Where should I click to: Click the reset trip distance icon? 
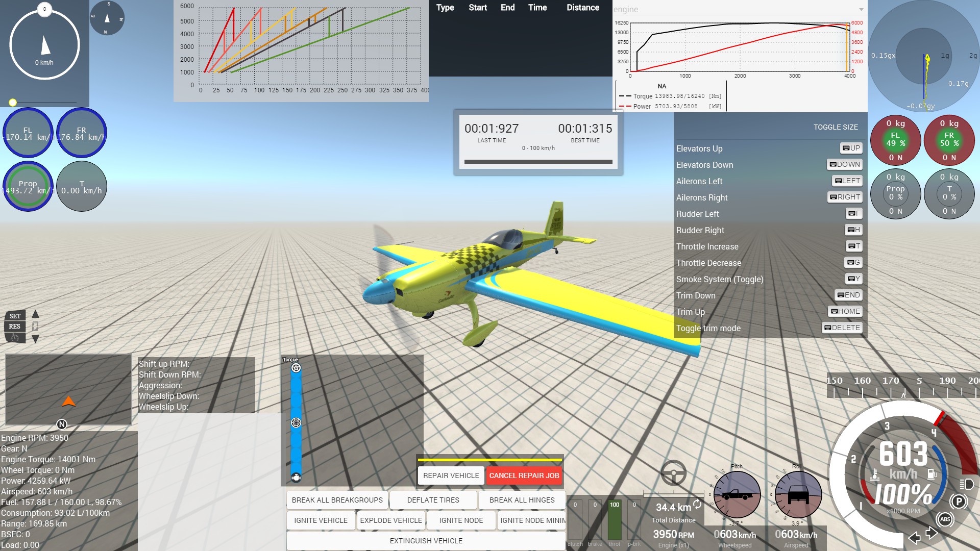[x=697, y=504]
